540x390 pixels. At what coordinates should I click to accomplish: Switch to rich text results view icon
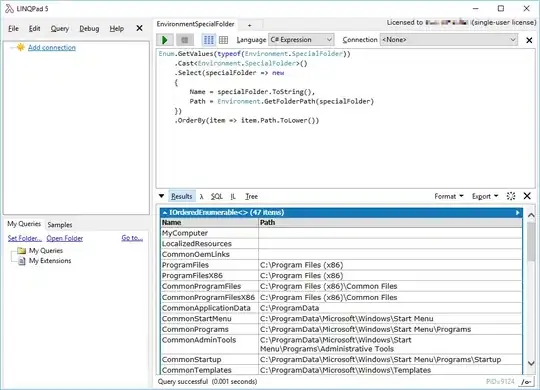tap(208, 40)
